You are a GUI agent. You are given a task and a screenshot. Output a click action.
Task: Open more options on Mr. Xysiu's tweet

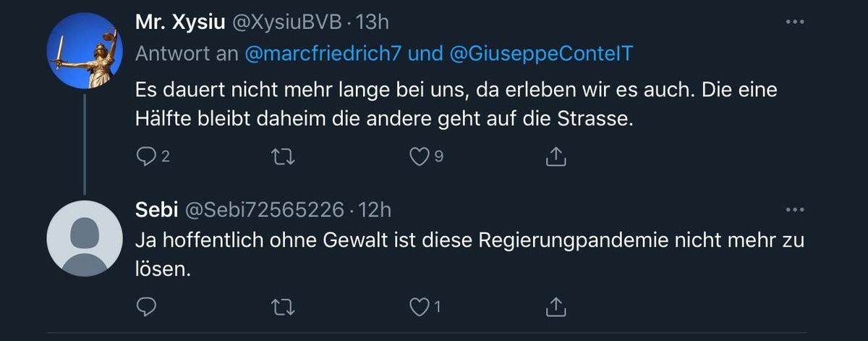point(794,22)
